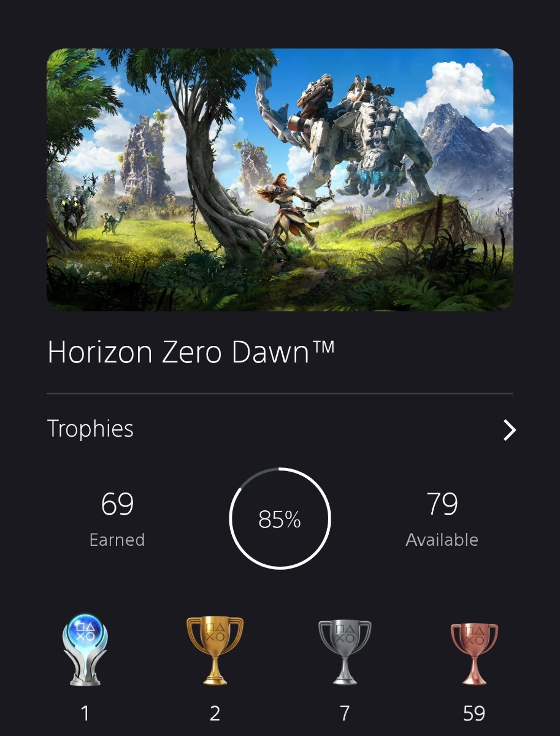The image size is (560, 736).
Task: Click the Earned label under 69
Action: (117, 540)
